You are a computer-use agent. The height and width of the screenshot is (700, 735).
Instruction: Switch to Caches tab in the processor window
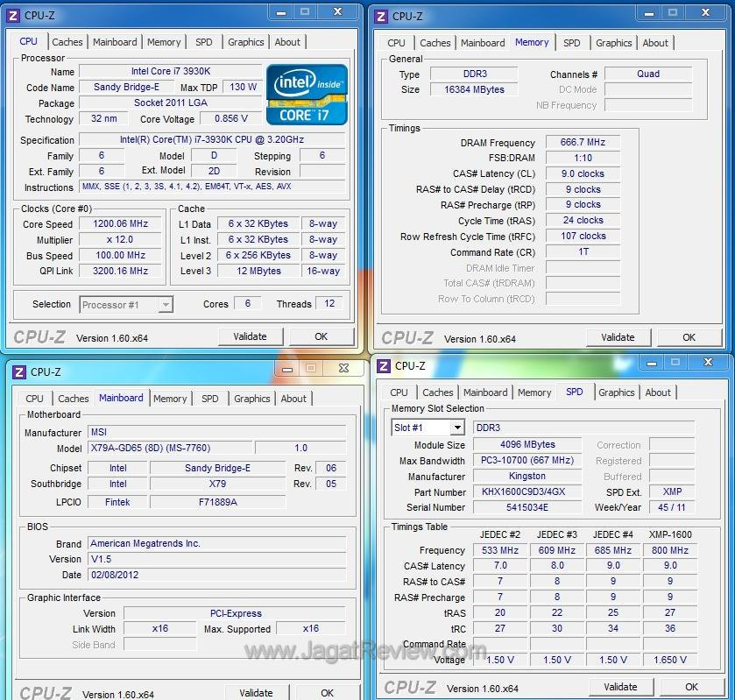[x=67, y=42]
